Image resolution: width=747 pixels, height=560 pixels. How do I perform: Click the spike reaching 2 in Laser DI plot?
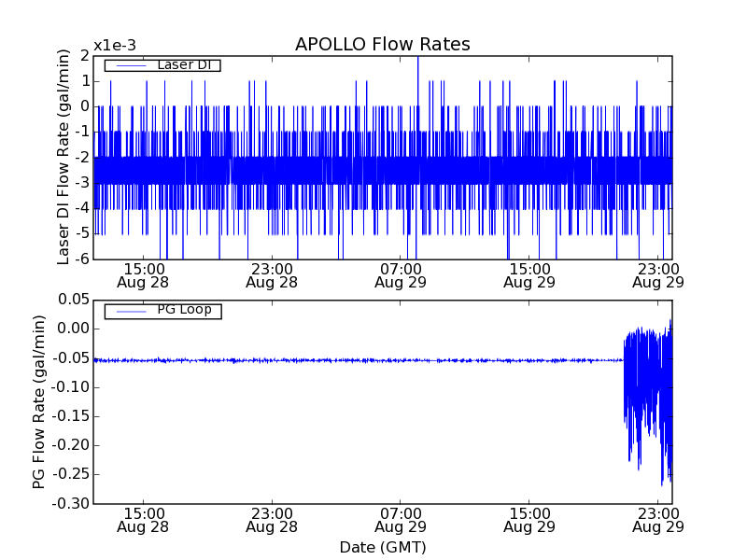[417, 60]
